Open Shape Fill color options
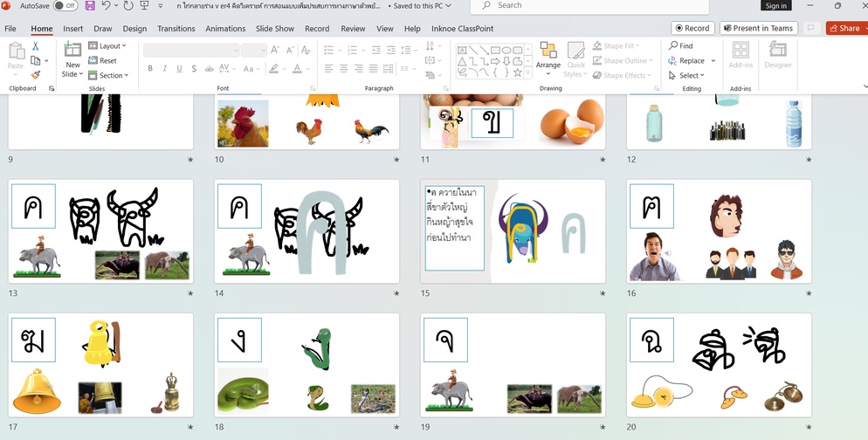 click(617, 46)
